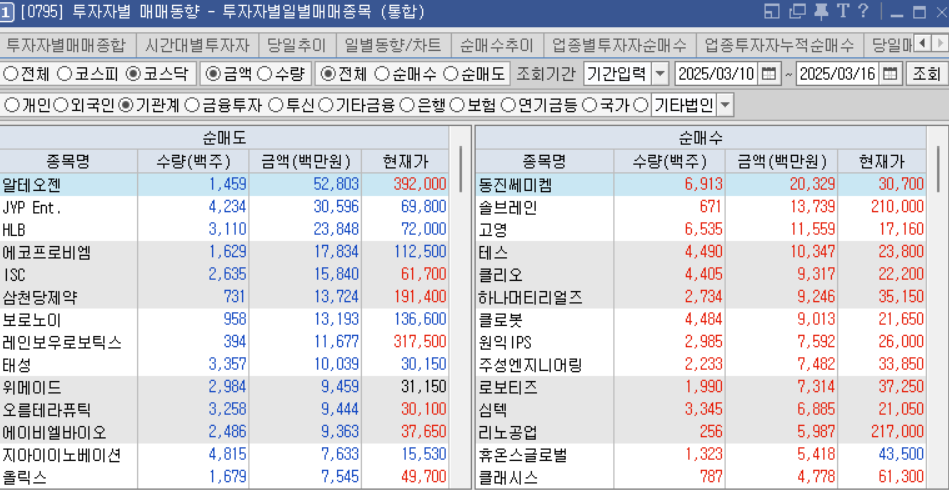
Task: Select the 리노공업 stock row
Action: point(701,433)
